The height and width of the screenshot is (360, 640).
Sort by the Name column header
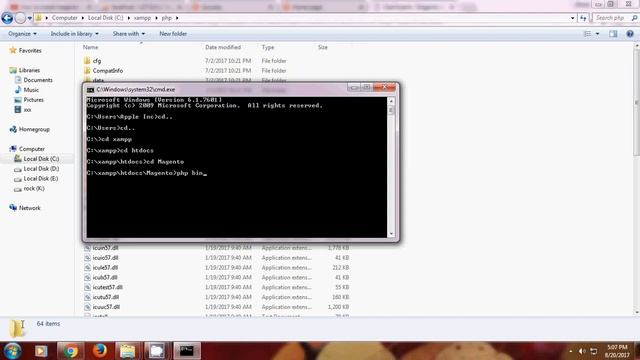[91, 47]
